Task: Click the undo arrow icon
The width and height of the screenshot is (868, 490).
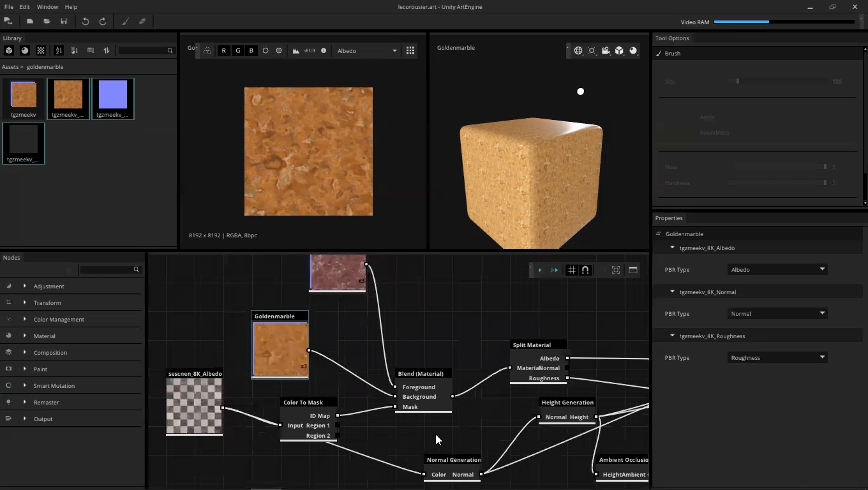Action: pyautogui.click(x=86, y=21)
